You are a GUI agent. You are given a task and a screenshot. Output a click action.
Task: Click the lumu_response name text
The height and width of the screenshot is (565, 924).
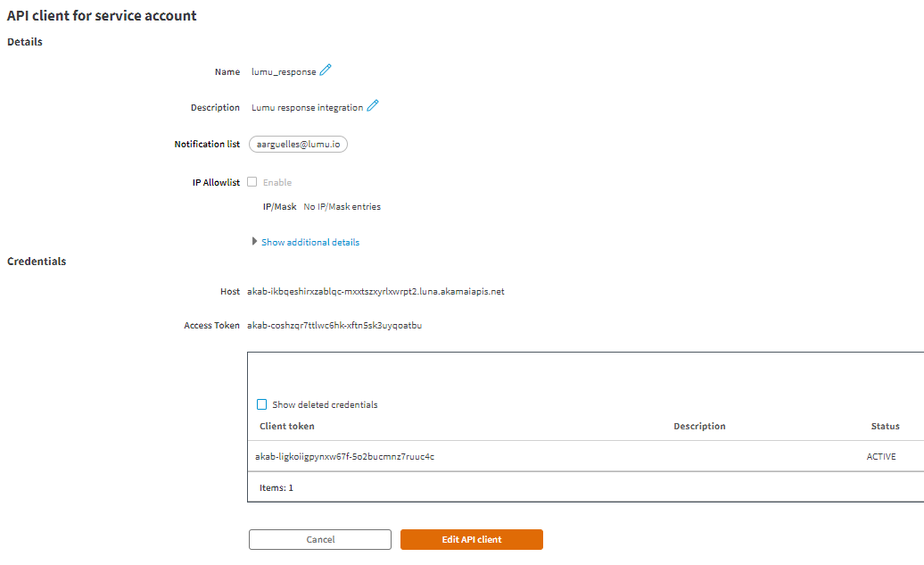pos(284,72)
